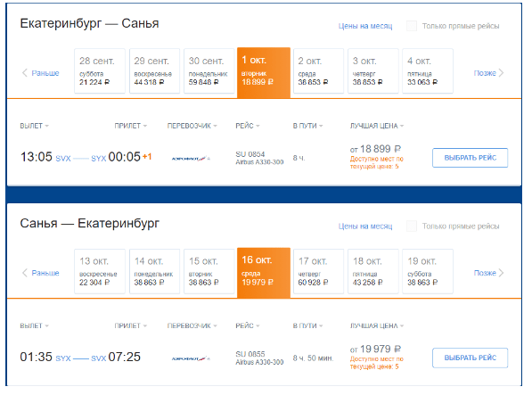Click the left chevron beside Раньше for return dates
Screen dimensions: 532x395
click(x=24, y=273)
